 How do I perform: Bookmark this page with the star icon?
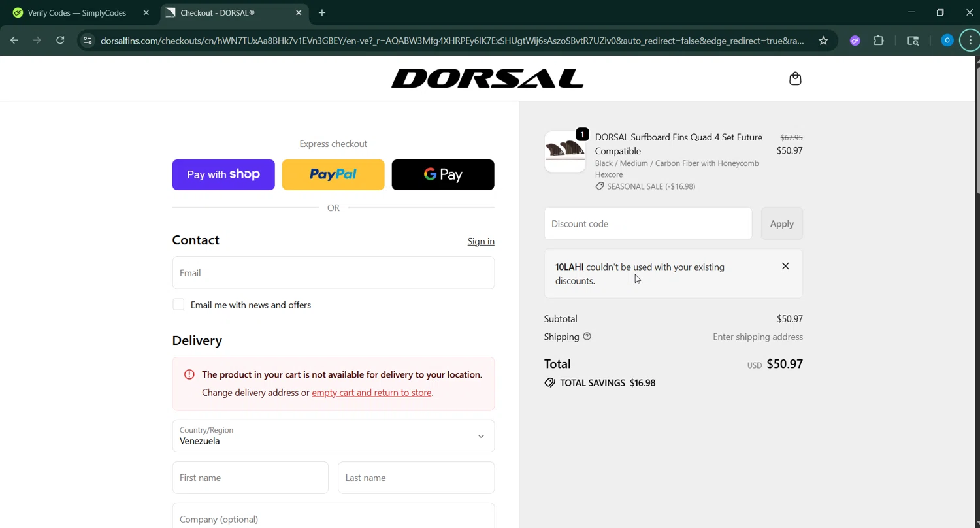pos(823,41)
